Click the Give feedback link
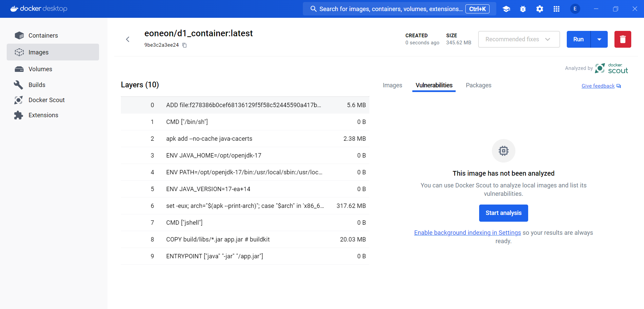644x309 pixels. (x=598, y=86)
